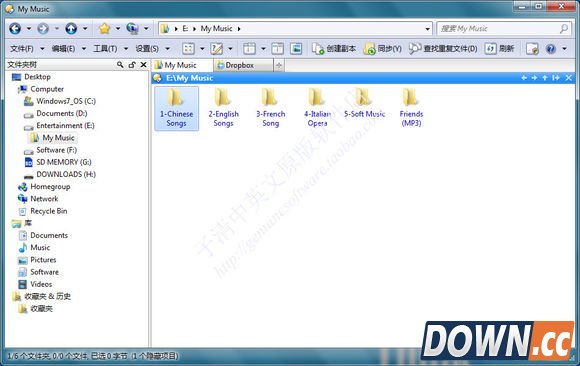Click the 创建副本 button
The width and height of the screenshot is (580, 366).
(x=334, y=48)
